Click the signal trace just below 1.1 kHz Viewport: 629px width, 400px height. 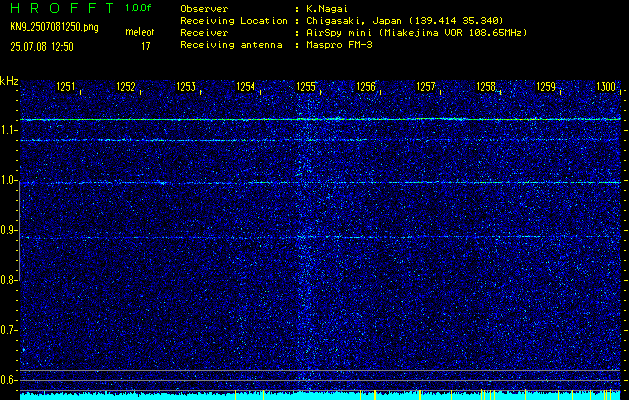(320, 140)
